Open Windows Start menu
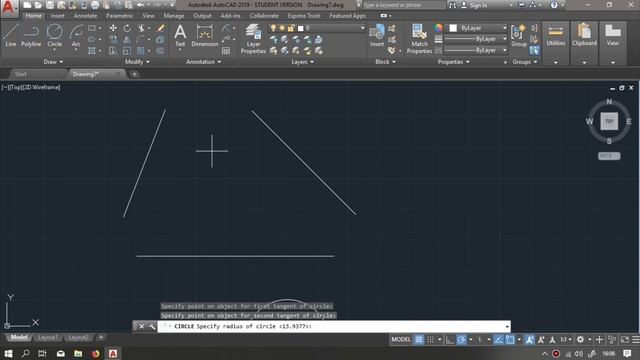The height and width of the screenshot is (360, 640). [8, 353]
